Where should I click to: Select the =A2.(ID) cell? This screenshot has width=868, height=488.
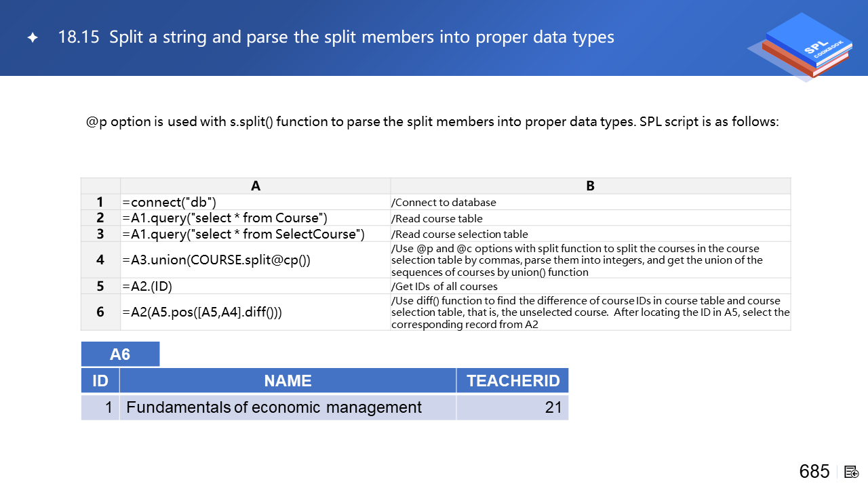tap(256, 286)
